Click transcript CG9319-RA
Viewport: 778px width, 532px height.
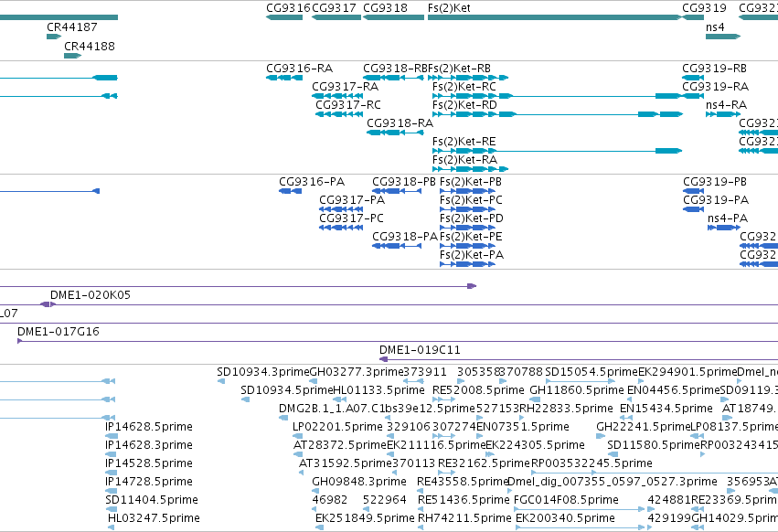point(693,96)
